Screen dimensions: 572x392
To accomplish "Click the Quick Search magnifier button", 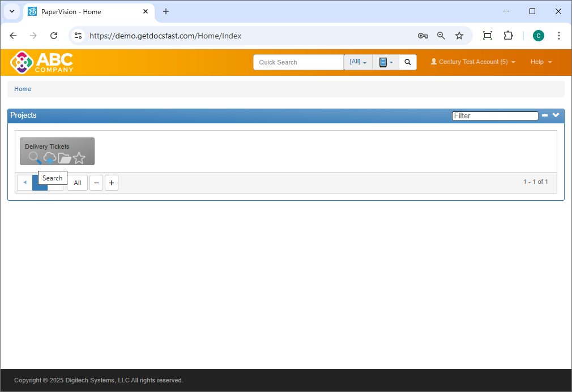I will [x=408, y=62].
